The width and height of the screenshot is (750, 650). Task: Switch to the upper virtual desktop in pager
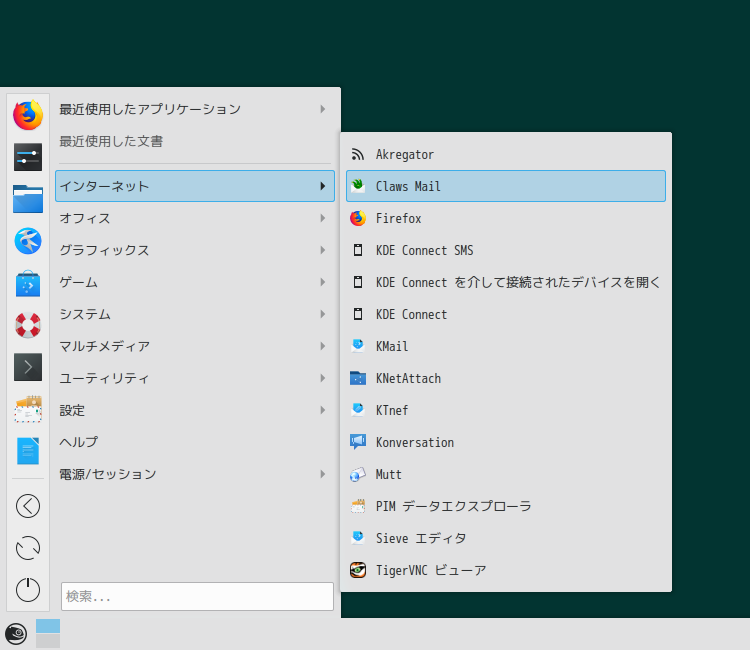point(48,626)
